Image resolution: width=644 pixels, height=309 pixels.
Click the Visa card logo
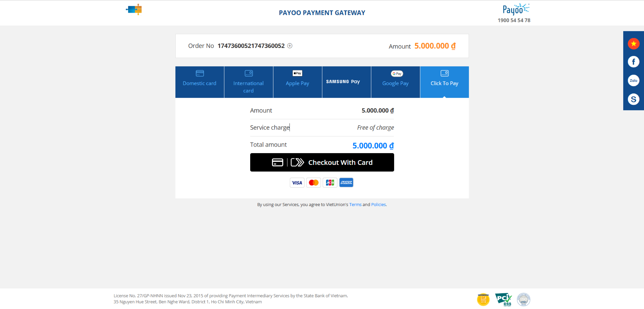[x=297, y=183]
